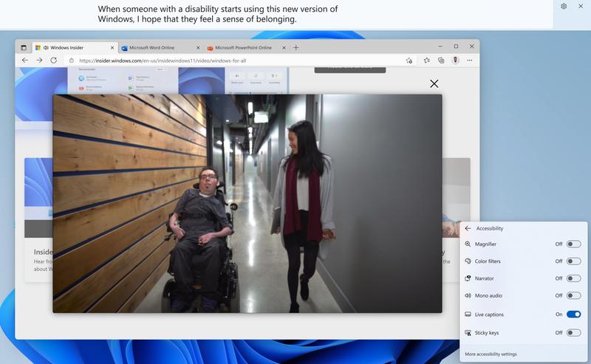Viewport: 591px width, 364px height.
Task: Switch to Microsoft PowerPoint Online tab
Action: [x=246, y=48]
